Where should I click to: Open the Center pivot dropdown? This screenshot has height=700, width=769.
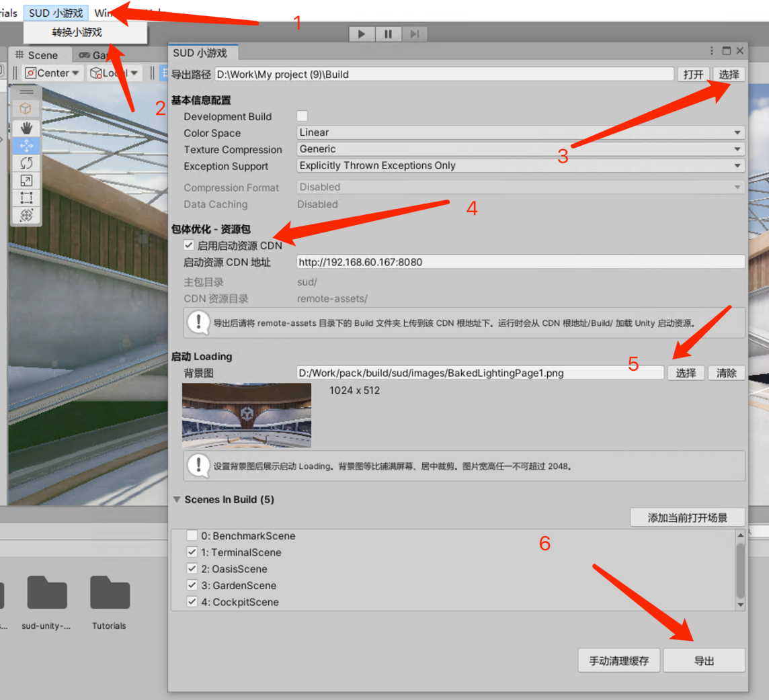point(52,73)
